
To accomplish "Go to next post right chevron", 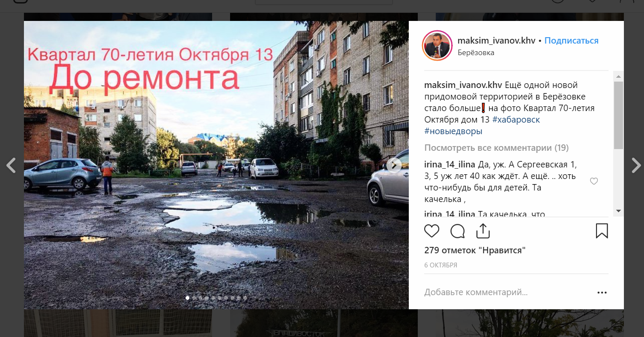I will [636, 165].
